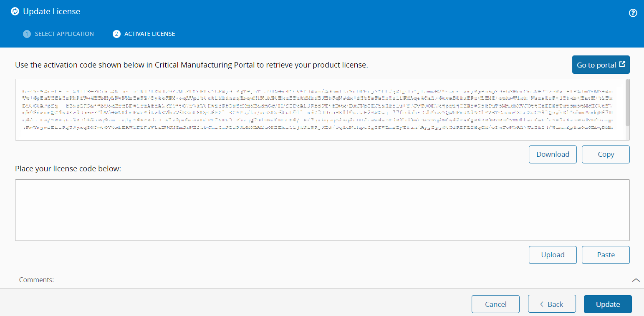Go to SELECT APPLICATION step

(x=64, y=34)
